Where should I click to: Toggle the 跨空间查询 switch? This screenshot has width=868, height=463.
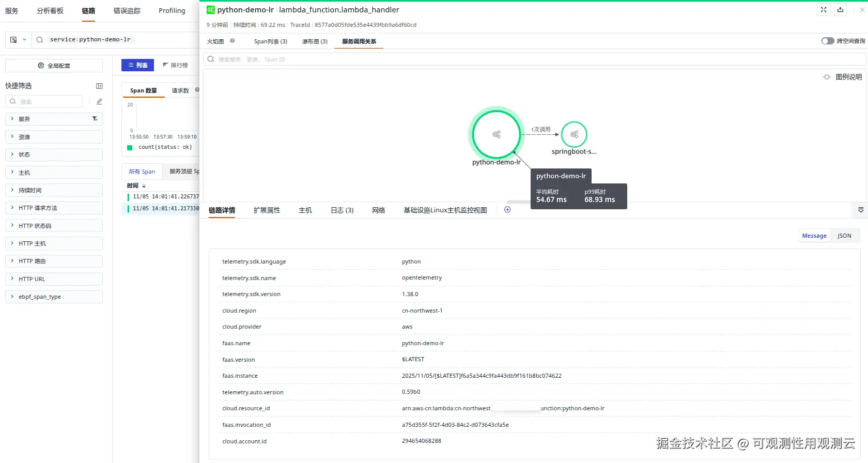828,41
